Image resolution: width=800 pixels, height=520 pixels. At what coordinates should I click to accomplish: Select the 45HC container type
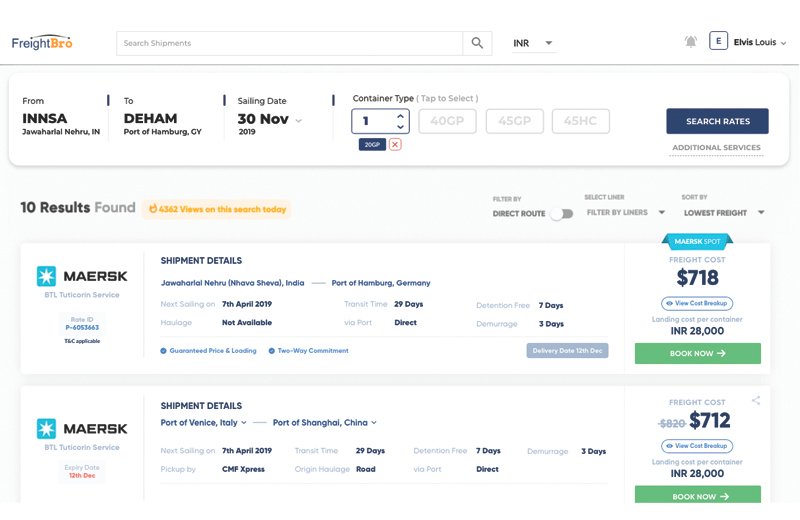coord(581,121)
